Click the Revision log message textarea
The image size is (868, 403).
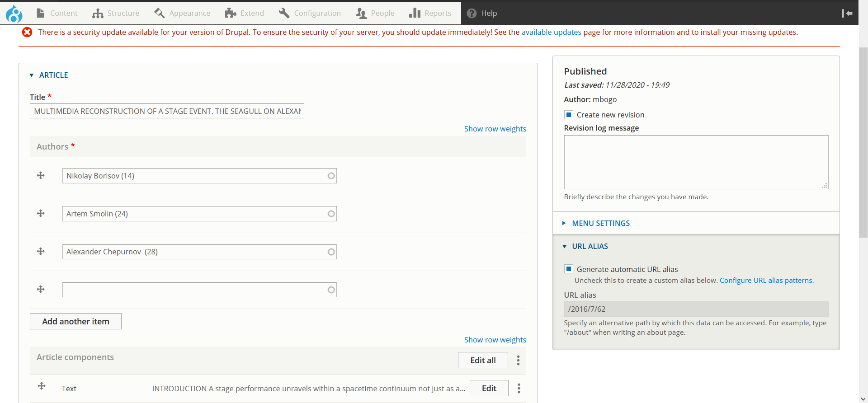[696, 162]
